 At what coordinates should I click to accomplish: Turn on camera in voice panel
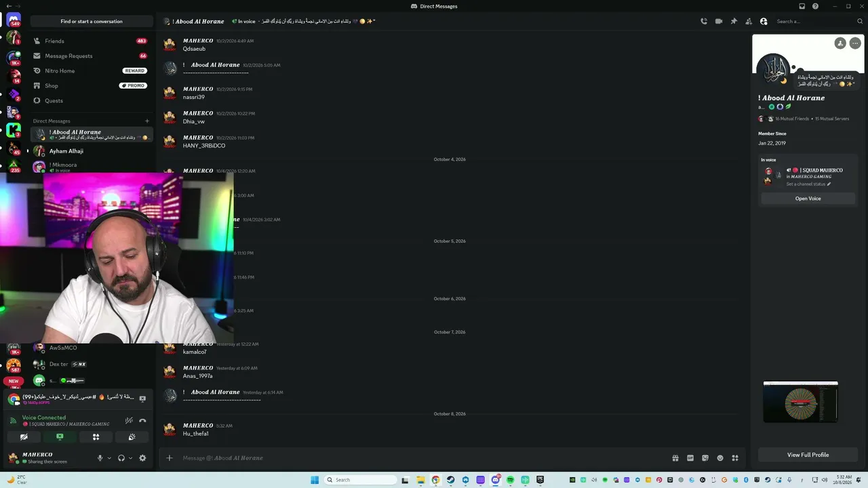click(x=24, y=437)
